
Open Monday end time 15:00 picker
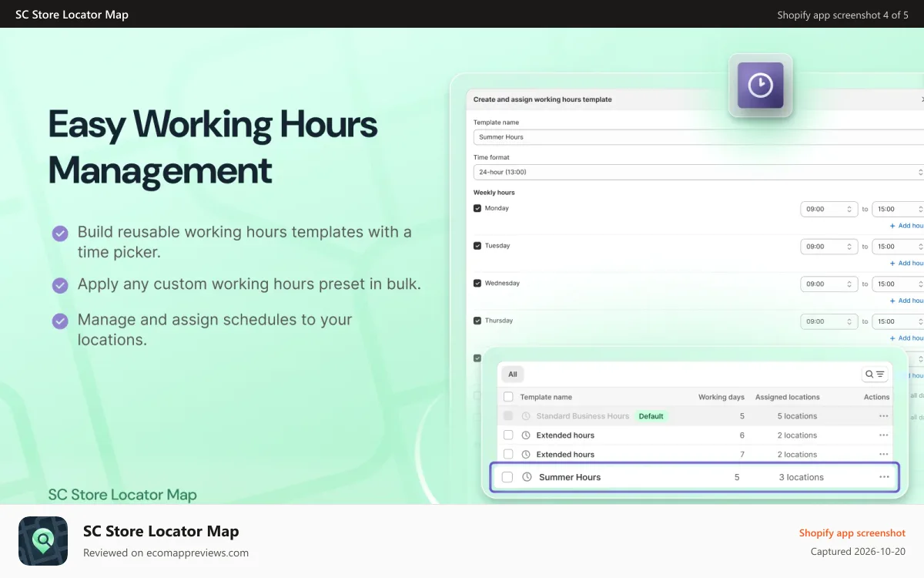[x=898, y=209]
